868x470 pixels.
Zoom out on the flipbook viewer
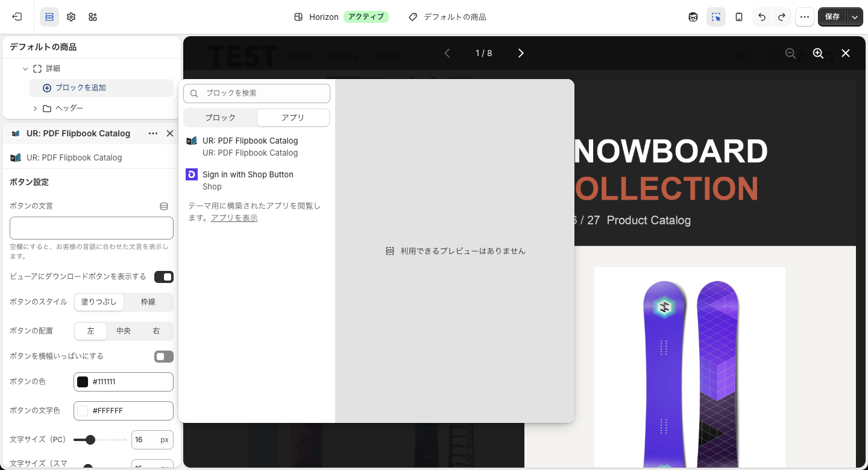790,53
